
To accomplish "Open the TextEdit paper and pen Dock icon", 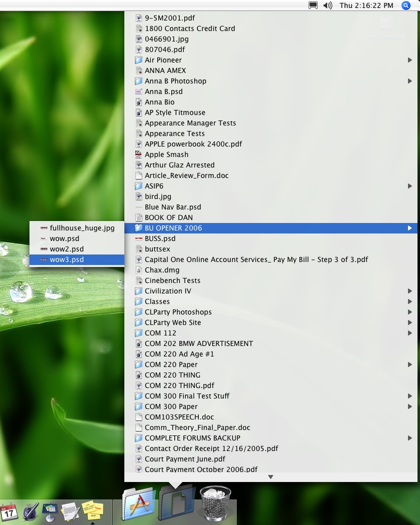I will (x=70, y=511).
